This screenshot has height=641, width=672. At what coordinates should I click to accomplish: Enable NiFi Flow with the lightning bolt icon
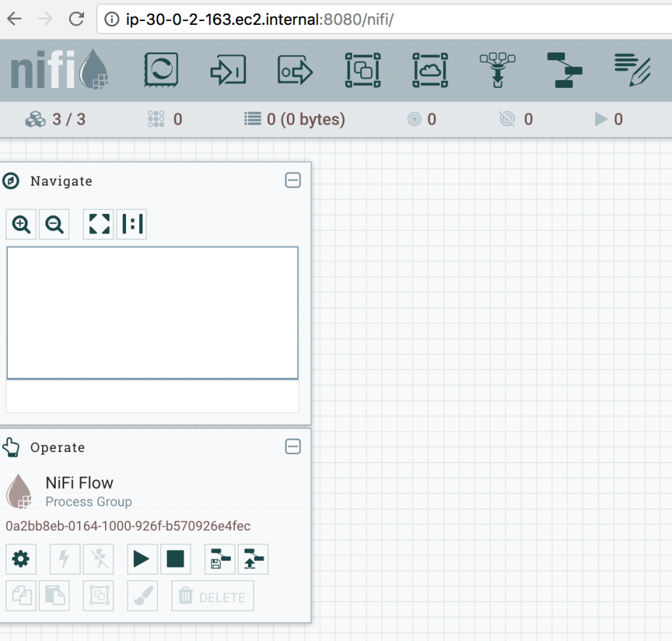[64, 559]
